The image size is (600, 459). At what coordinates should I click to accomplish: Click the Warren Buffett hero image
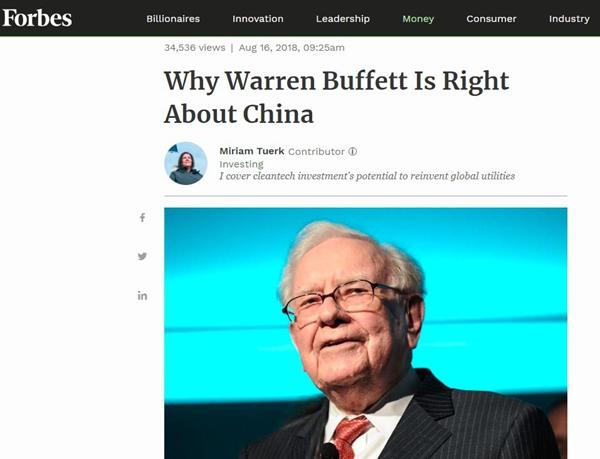(366, 333)
